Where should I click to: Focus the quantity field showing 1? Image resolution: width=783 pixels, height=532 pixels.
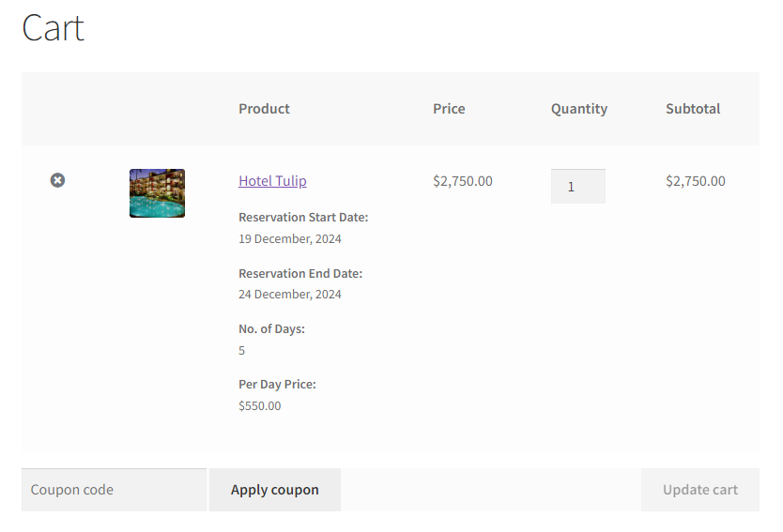coord(578,186)
